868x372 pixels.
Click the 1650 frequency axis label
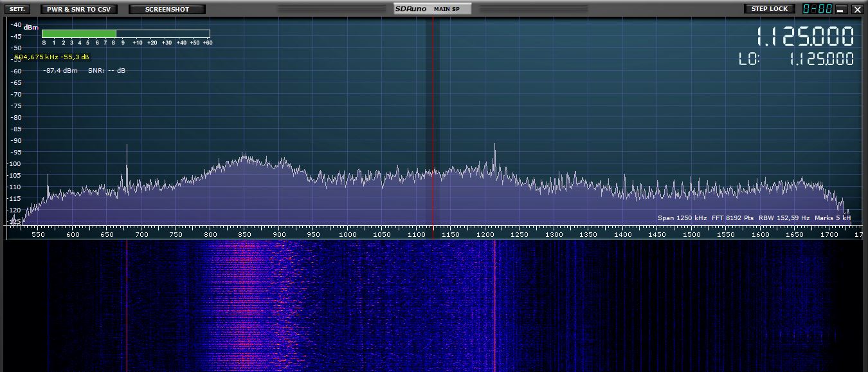point(795,235)
